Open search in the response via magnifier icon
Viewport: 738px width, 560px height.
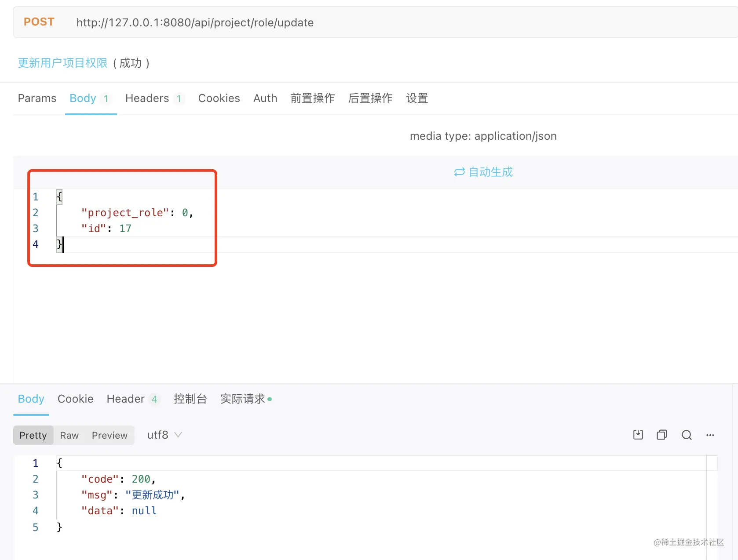tap(687, 435)
